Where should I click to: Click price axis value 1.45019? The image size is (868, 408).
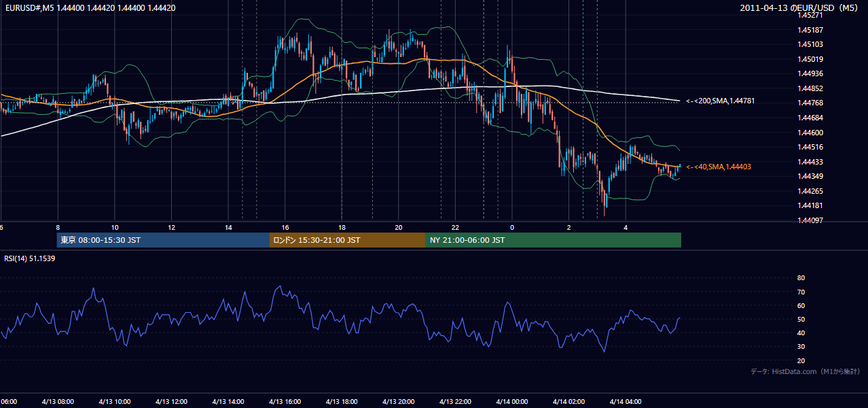(x=811, y=59)
